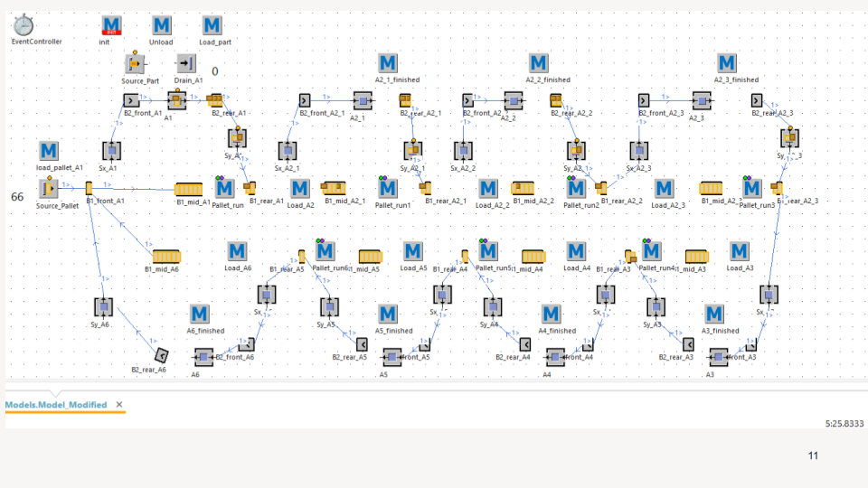Select the Load_A4 method icon

pos(576,251)
